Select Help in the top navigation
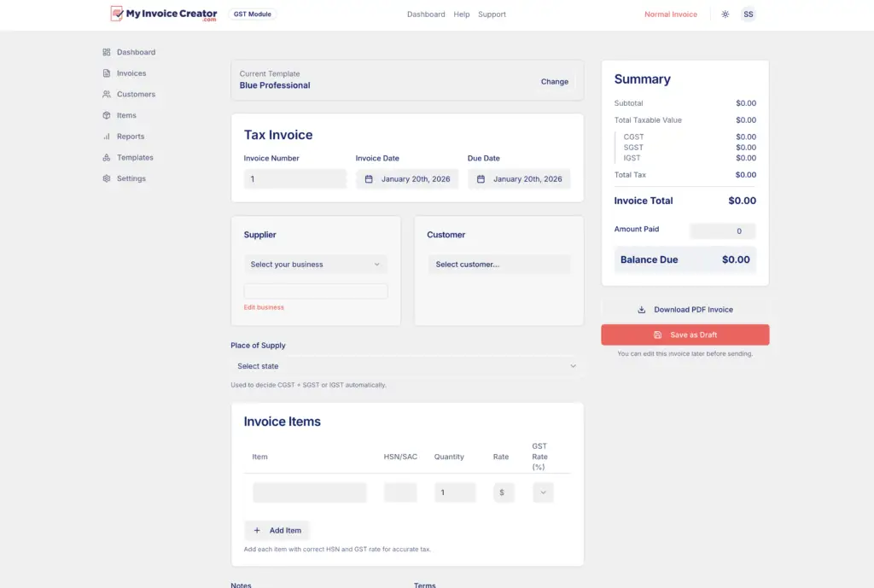 click(x=462, y=14)
